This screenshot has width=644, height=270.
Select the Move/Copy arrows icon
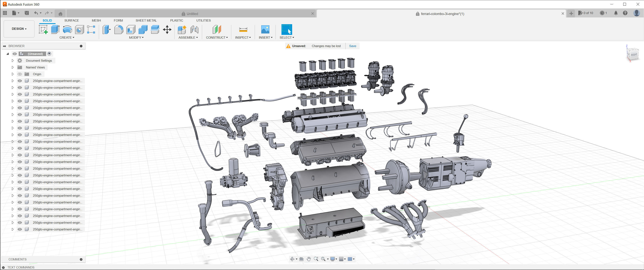[167, 30]
